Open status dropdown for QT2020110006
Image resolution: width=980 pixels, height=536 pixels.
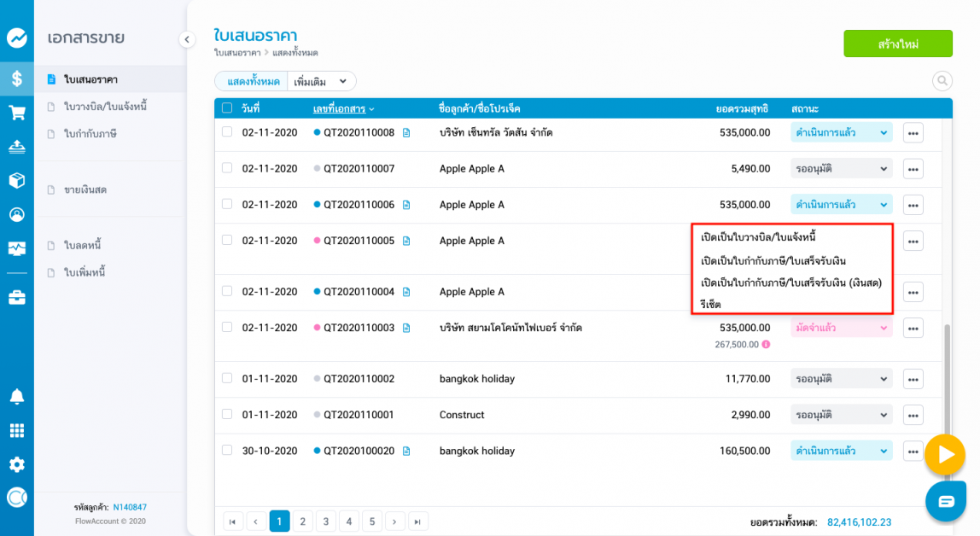(841, 204)
